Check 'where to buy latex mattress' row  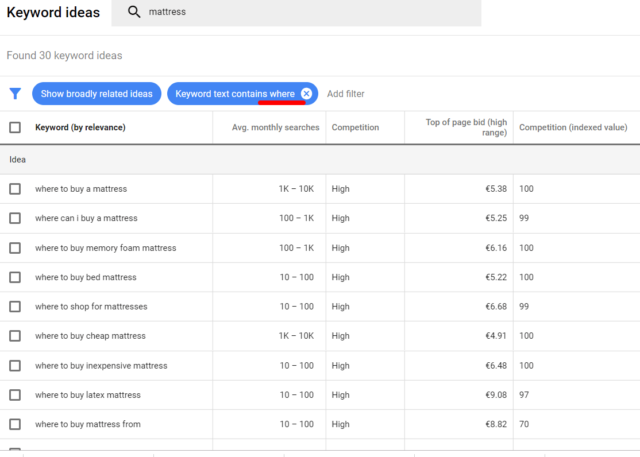15,395
